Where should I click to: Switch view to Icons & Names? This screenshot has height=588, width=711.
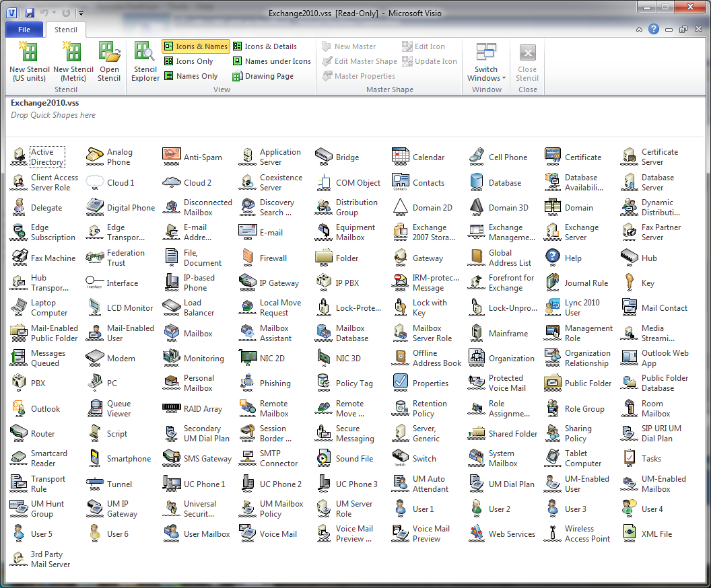point(196,46)
